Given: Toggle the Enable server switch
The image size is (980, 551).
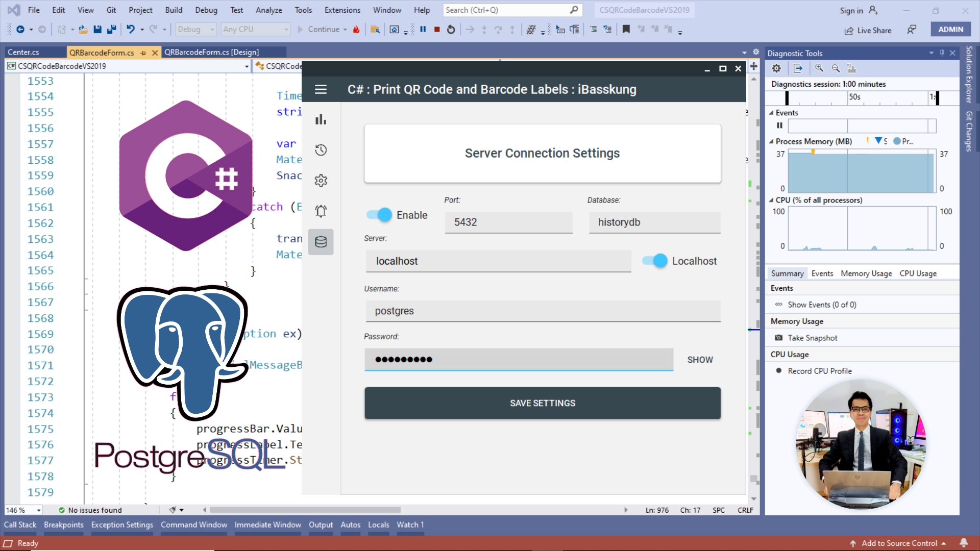Looking at the screenshot, I should click(x=379, y=215).
